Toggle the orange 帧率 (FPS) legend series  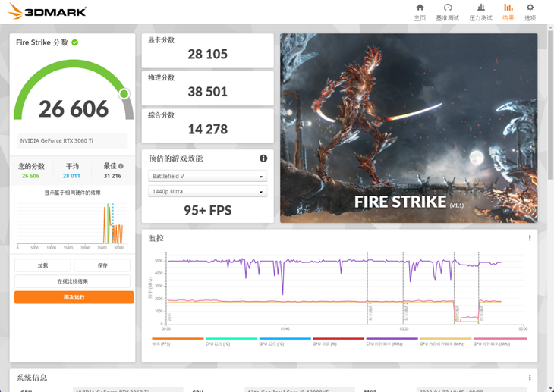[178, 341]
